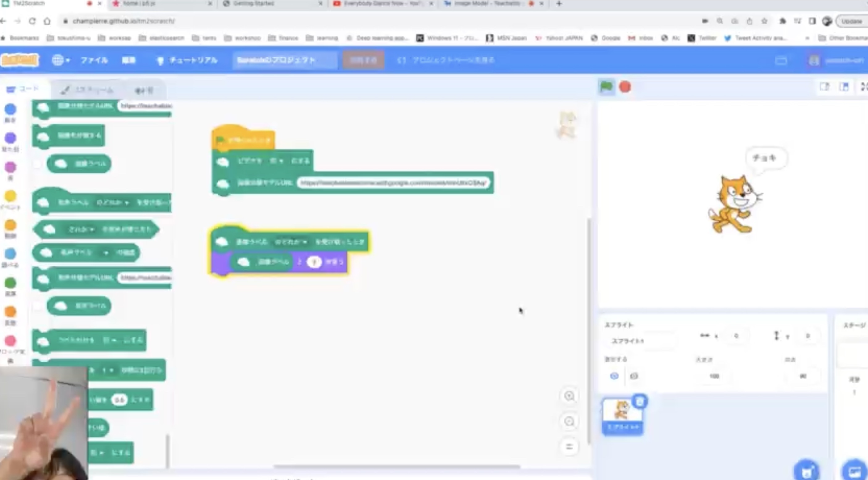Go to browser home page icon
The width and height of the screenshot is (868, 480).
(x=47, y=21)
